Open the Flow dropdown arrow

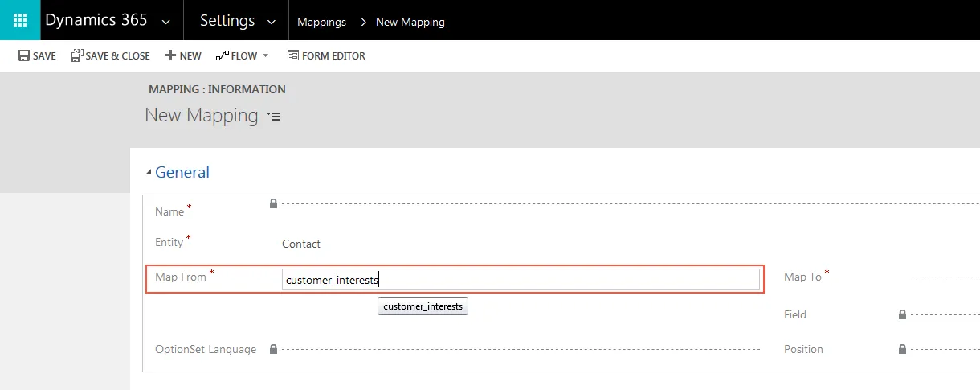click(x=266, y=56)
